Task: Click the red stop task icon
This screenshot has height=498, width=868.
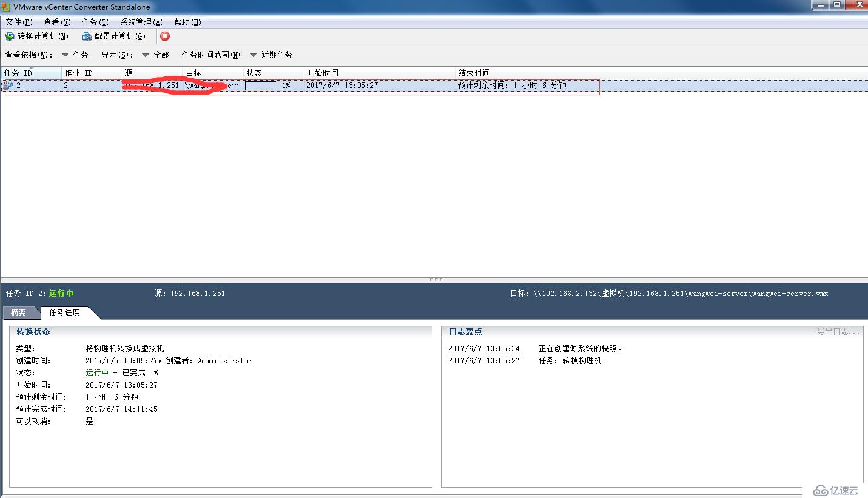Action: click(165, 36)
